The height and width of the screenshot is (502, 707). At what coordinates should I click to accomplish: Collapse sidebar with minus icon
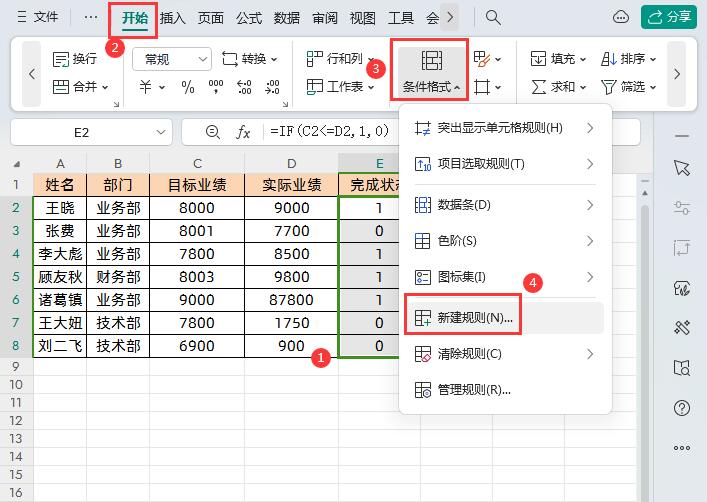[682, 136]
